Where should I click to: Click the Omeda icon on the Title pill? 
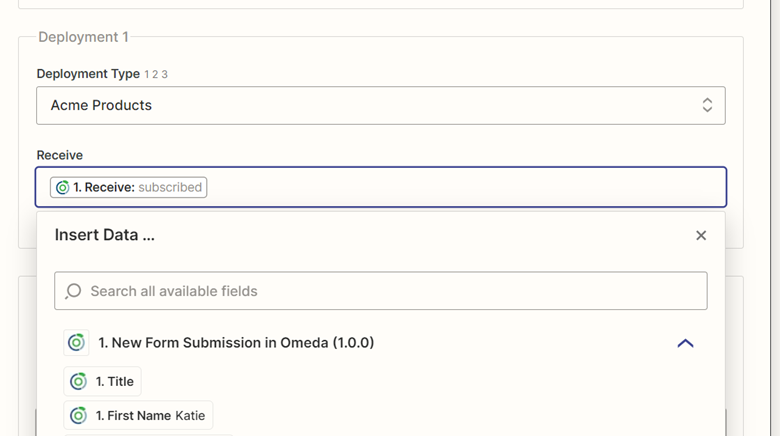pos(78,381)
